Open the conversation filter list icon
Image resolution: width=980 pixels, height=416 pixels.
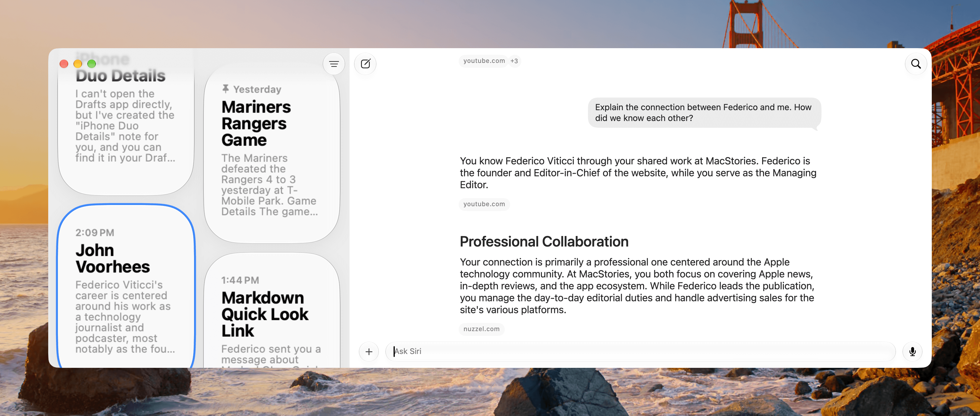click(x=334, y=64)
